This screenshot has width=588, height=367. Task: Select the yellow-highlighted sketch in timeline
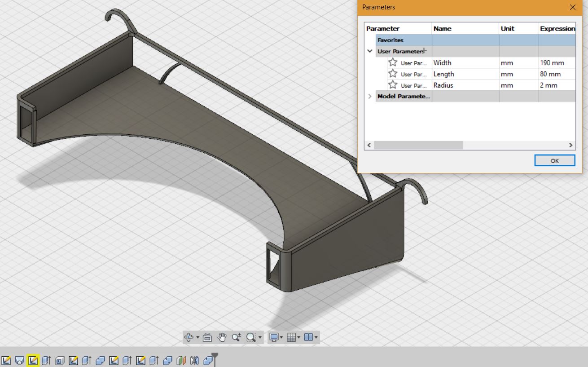point(33,360)
